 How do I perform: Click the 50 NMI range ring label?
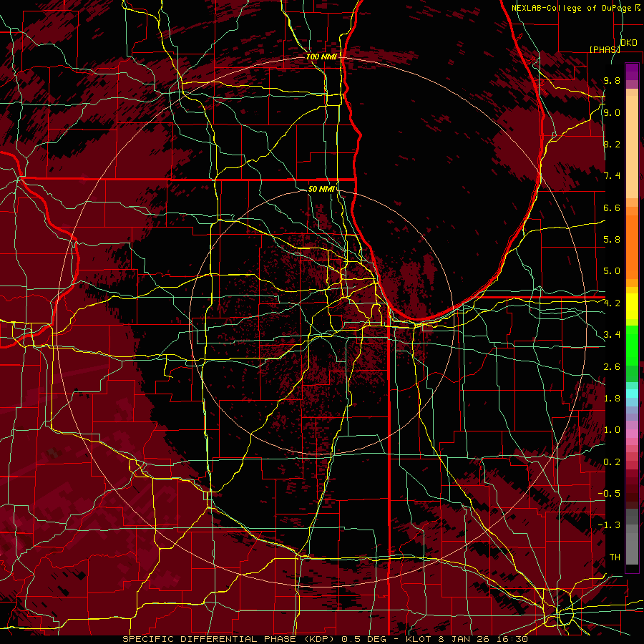321,189
